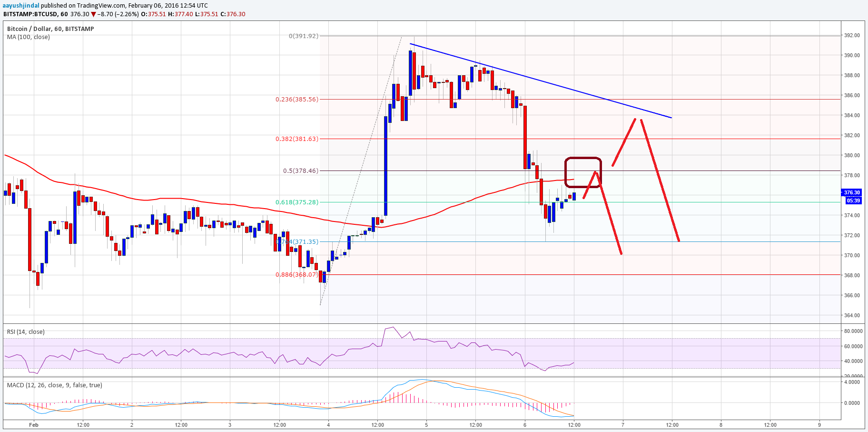Click the 0.618(375.28) Fibonacci label
The image size is (868, 432).
coord(297,202)
